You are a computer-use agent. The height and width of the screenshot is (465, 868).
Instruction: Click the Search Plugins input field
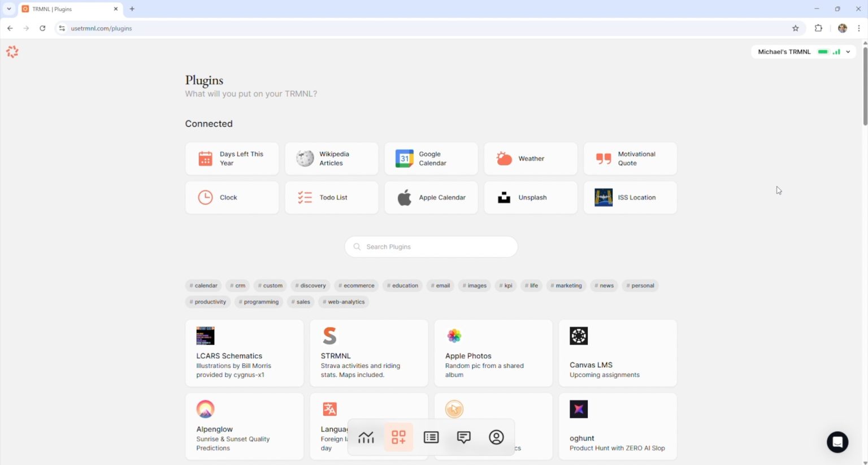click(431, 247)
